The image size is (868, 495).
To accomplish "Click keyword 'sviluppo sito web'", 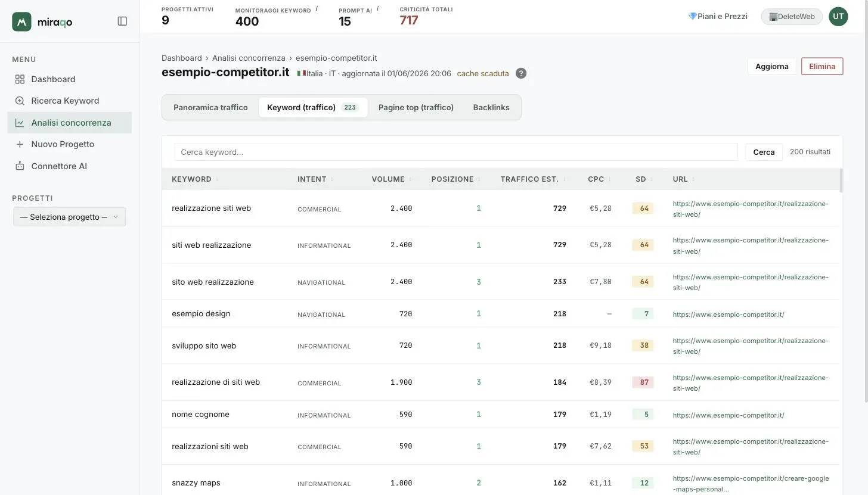I will [204, 345].
